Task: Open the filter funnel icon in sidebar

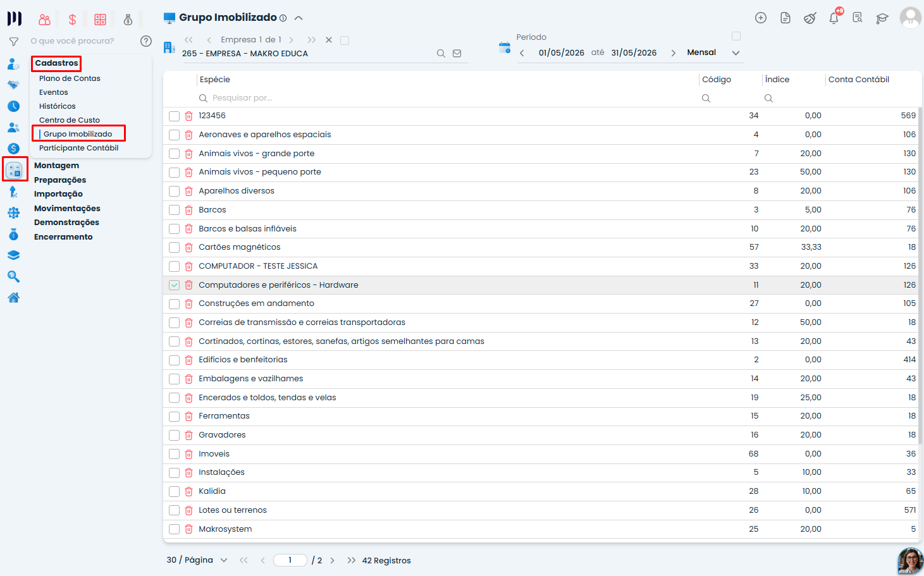Action: [x=13, y=42]
